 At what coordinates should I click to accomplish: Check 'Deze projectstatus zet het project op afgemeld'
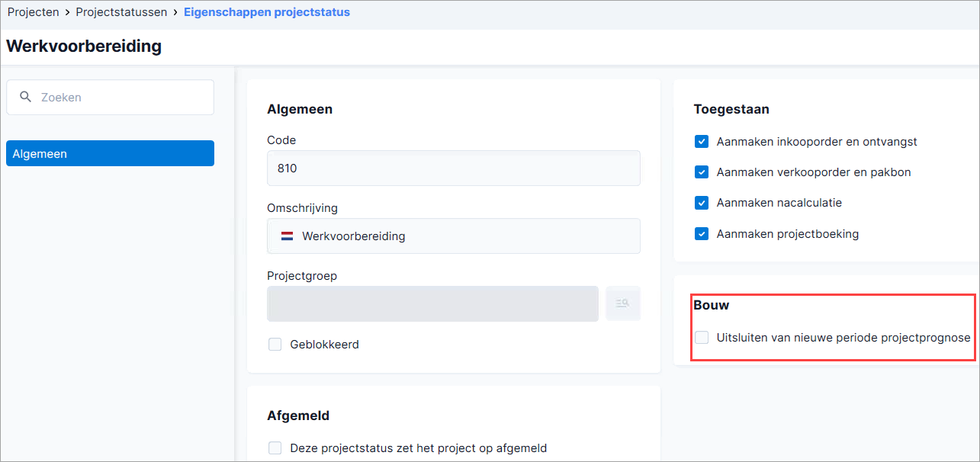[x=275, y=448]
